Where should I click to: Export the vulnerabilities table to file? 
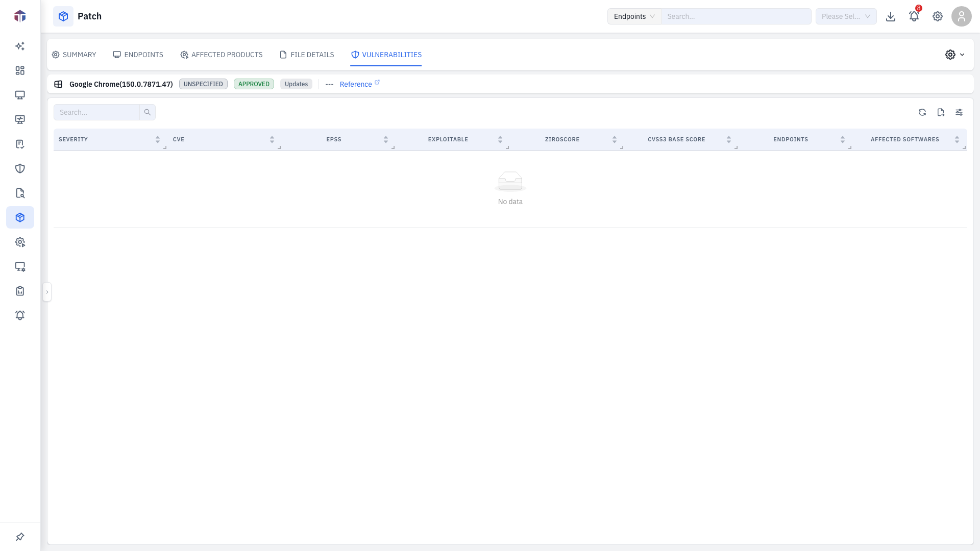[x=941, y=112]
